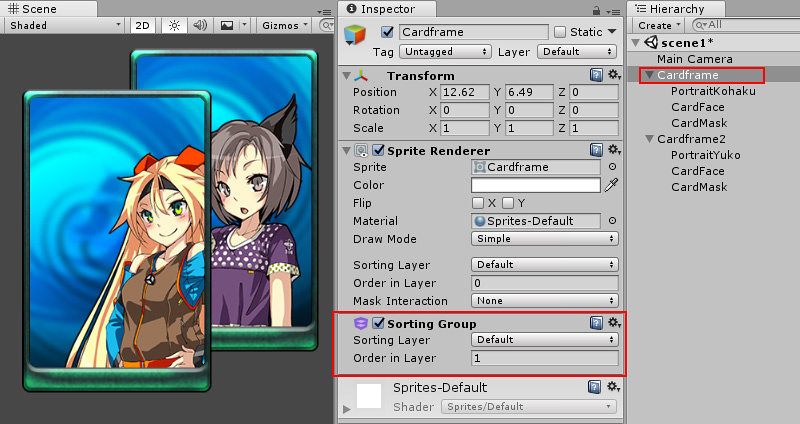Click the scene image effects icon

230,25
